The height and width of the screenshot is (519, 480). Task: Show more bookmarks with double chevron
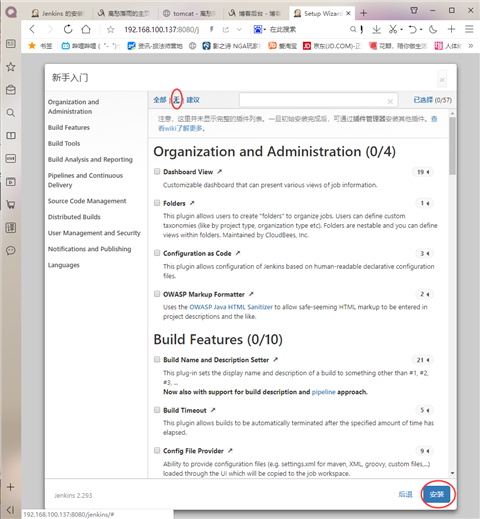click(x=471, y=46)
